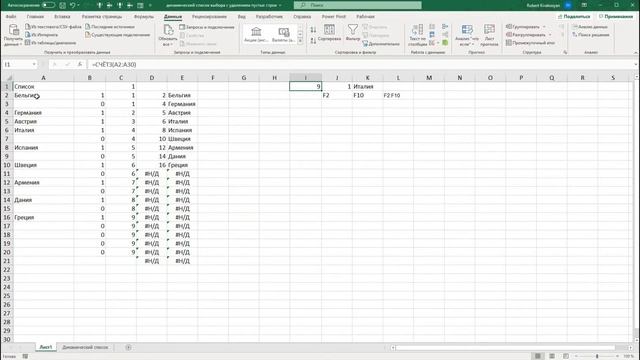
Task: Select the Акции stocks data type
Action: coord(256,34)
